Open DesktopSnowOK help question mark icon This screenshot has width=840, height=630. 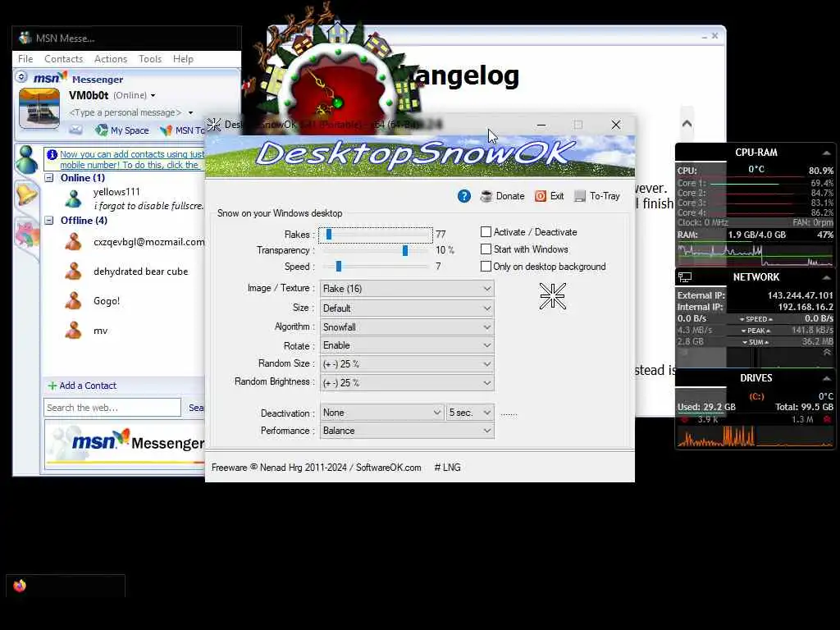pos(464,196)
